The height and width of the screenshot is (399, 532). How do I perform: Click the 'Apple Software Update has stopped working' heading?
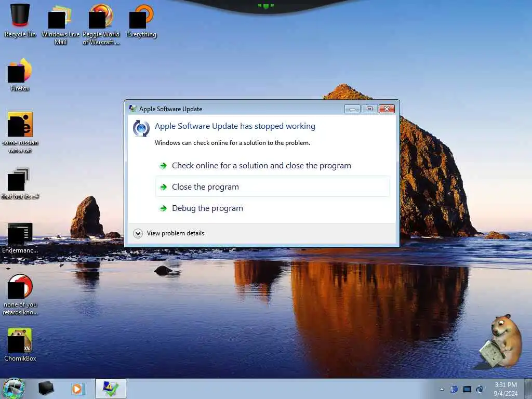click(235, 126)
